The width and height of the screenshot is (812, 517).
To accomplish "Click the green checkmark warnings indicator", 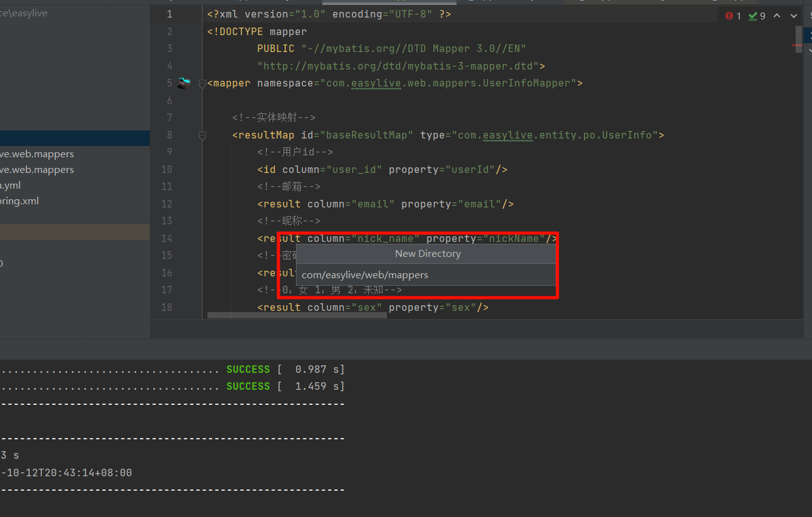I will (753, 16).
